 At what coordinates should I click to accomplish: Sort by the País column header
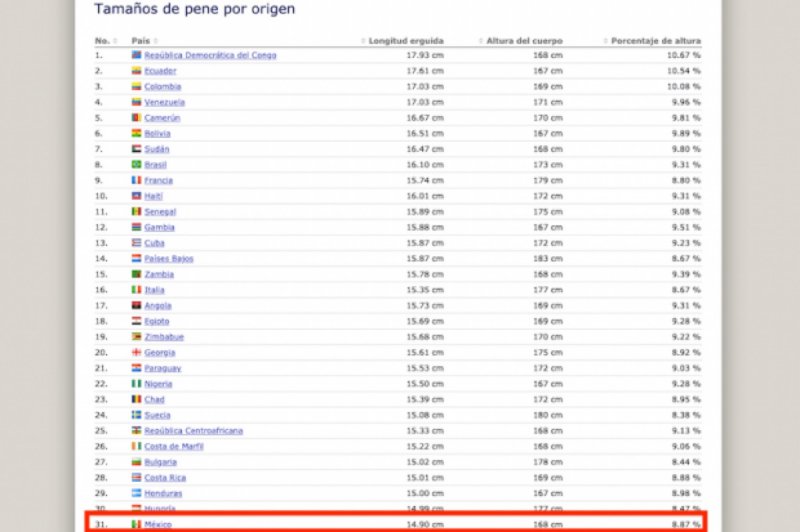[140, 41]
